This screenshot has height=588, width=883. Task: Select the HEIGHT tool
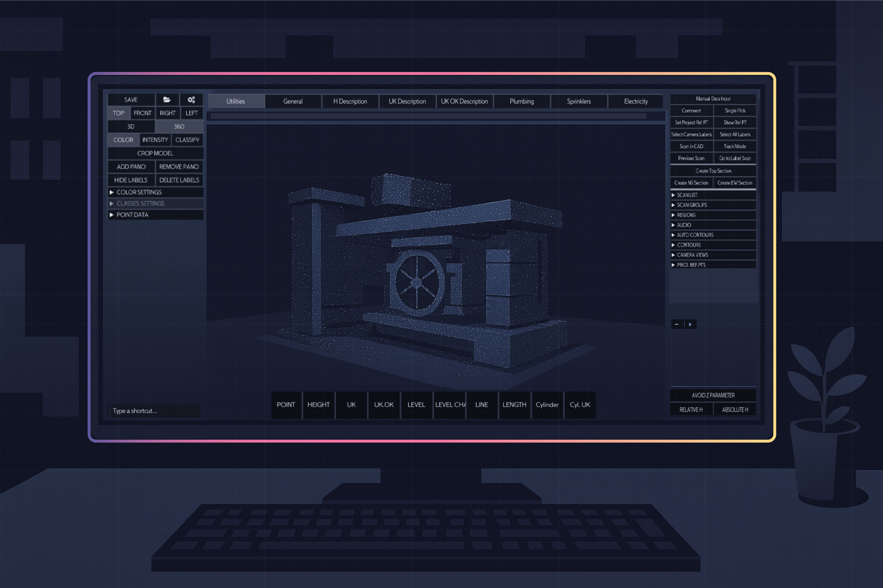point(318,405)
